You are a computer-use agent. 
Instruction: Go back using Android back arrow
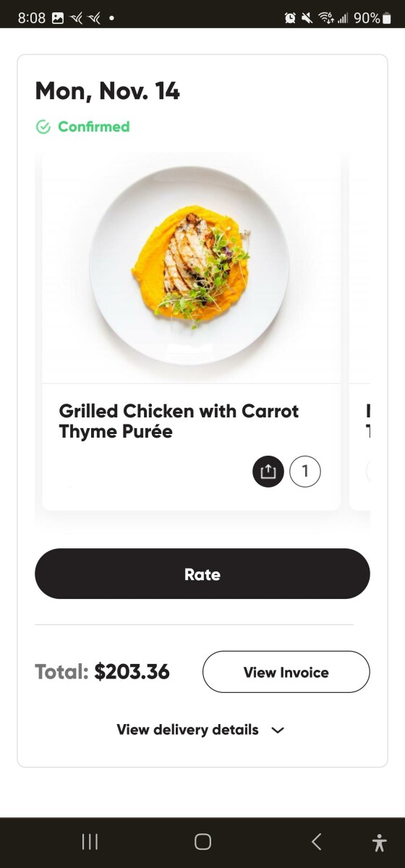[316, 841]
